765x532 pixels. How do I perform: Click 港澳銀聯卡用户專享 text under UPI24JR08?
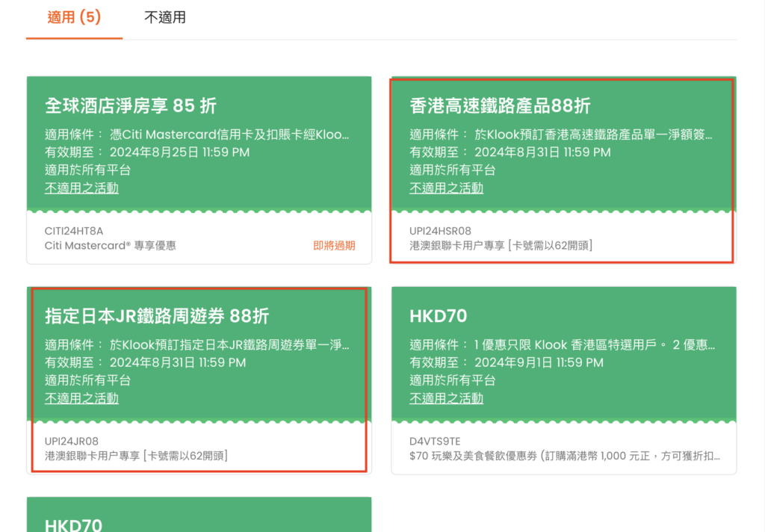pyautogui.click(x=136, y=456)
